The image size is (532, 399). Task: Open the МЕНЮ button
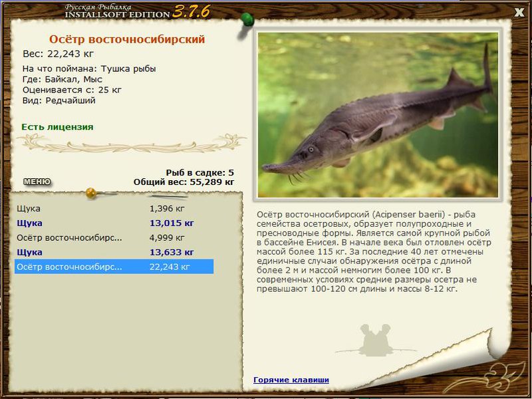pyautogui.click(x=37, y=182)
